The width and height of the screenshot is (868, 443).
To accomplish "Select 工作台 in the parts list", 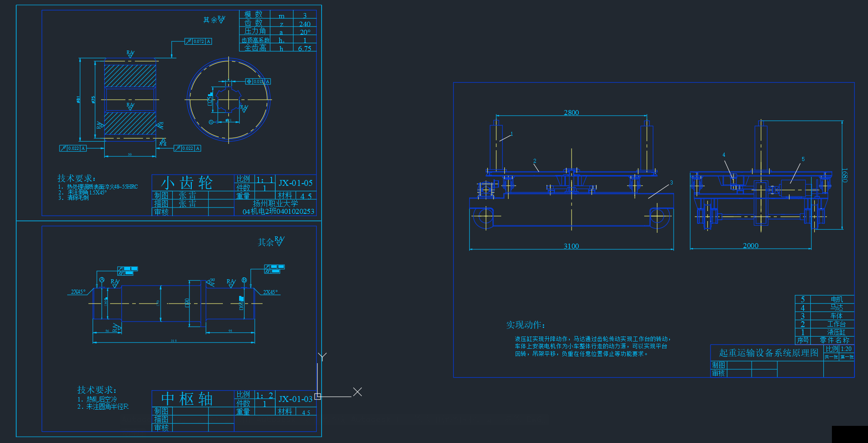I will 836,324.
